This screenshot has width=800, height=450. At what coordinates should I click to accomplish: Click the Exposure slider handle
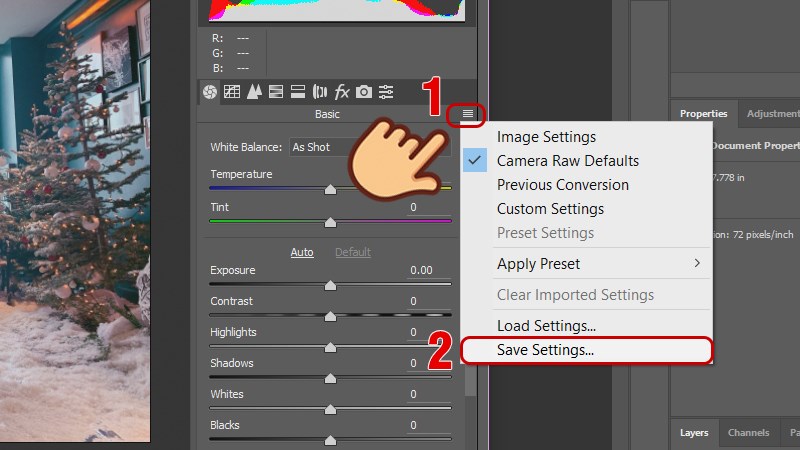tap(331, 285)
